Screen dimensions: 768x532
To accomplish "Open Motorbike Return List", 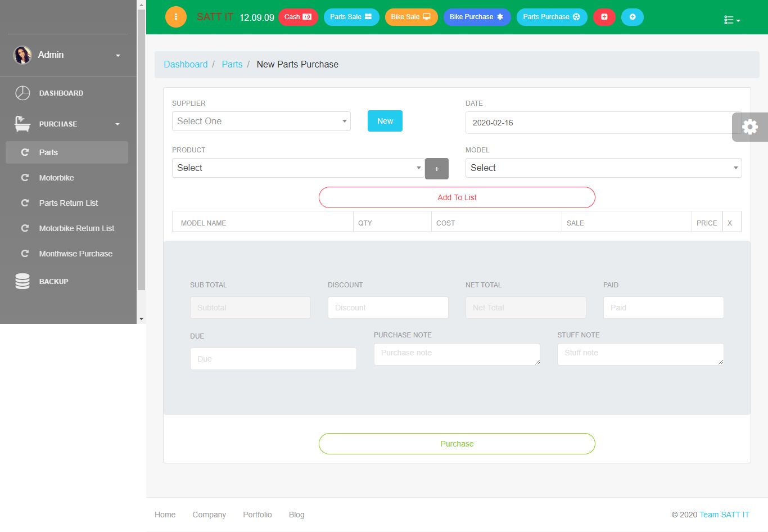I will (x=76, y=228).
